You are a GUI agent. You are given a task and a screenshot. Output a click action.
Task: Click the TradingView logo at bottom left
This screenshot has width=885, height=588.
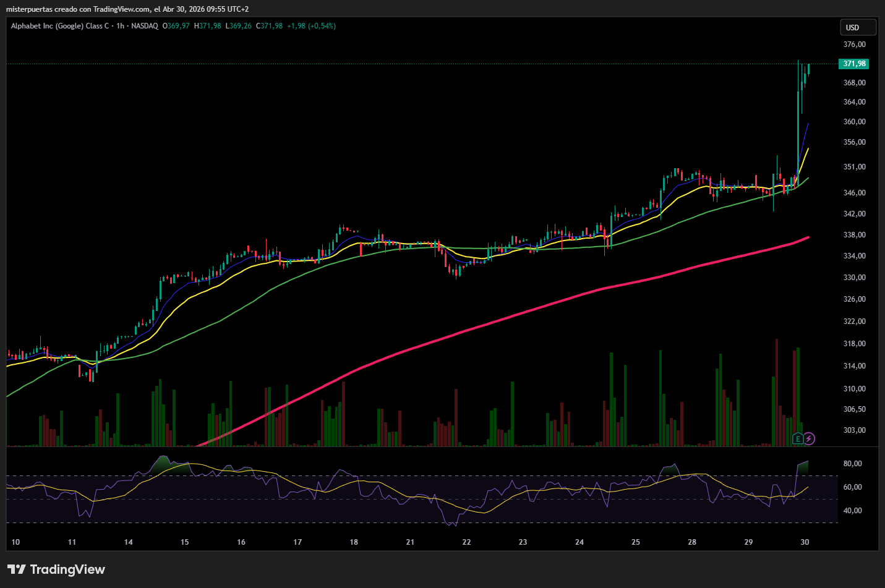pyautogui.click(x=56, y=569)
